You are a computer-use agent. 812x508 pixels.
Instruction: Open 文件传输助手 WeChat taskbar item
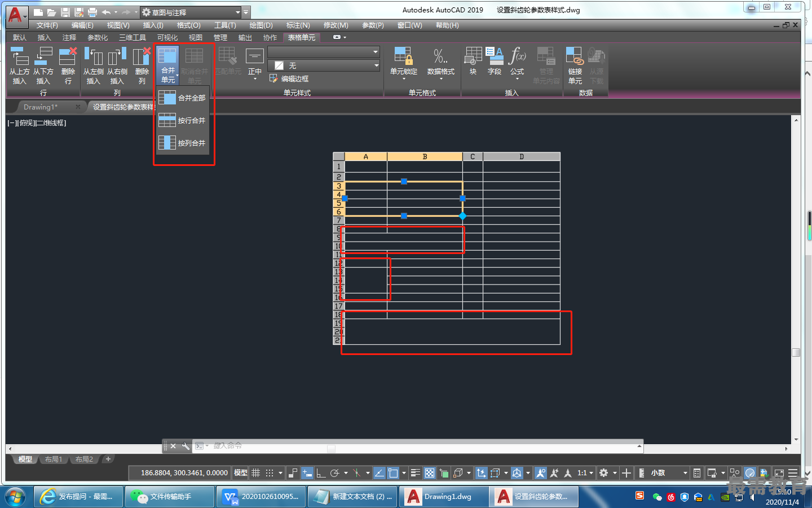[169, 497]
